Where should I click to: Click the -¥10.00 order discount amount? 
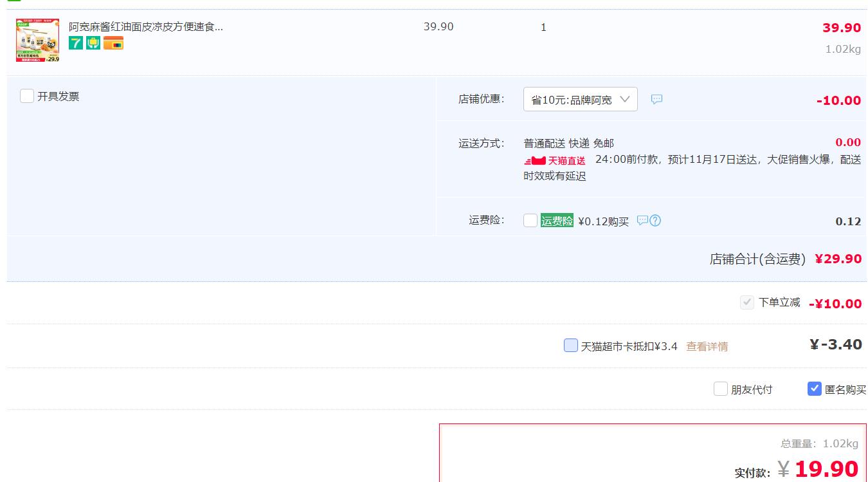835,304
